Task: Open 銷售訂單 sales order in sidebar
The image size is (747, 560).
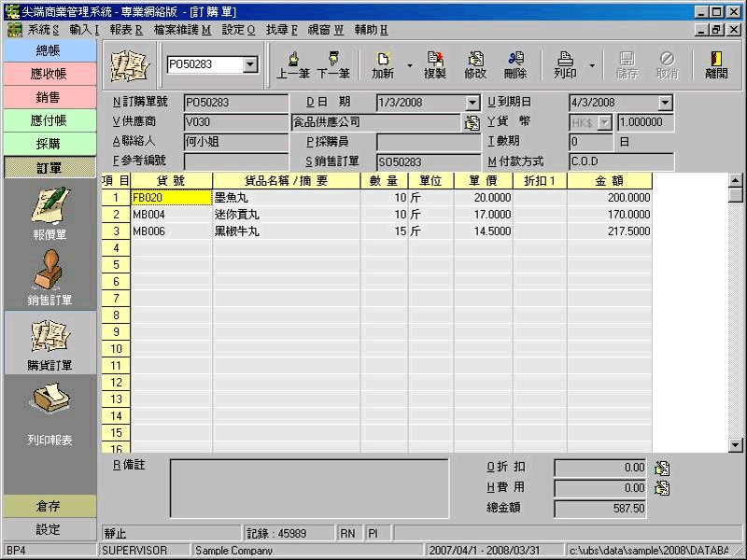Action: pyautogui.click(x=50, y=279)
